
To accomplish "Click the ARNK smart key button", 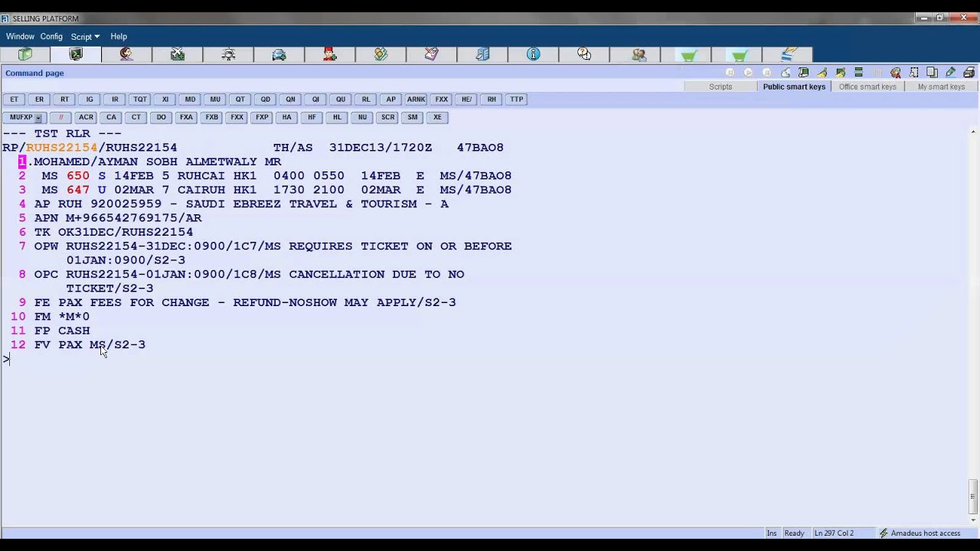I will coord(416,99).
